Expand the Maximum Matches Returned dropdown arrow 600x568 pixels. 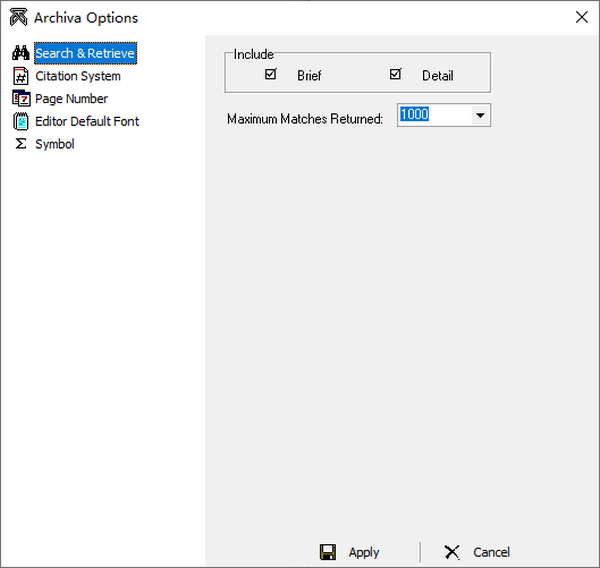click(x=481, y=116)
